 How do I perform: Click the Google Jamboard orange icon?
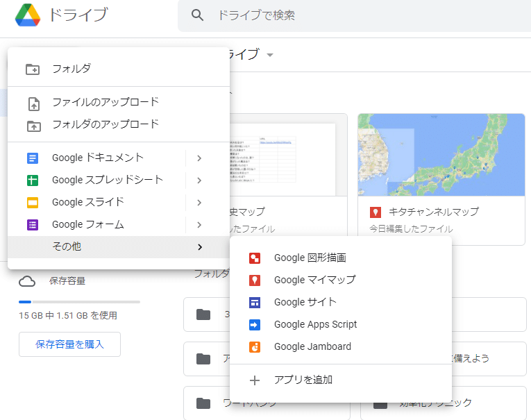[255, 347]
